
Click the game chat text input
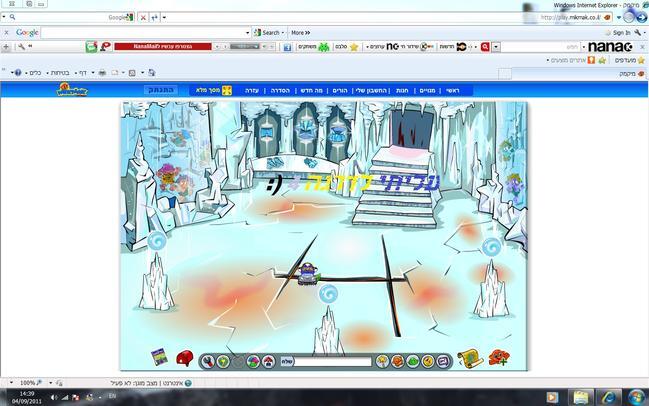(x=333, y=361)
